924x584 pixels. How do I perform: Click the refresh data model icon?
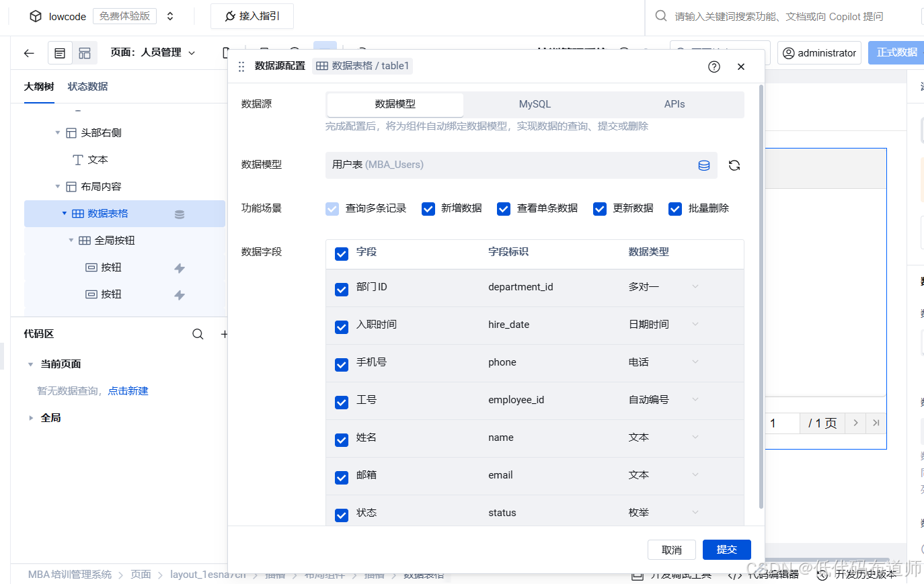click(734, 165)
